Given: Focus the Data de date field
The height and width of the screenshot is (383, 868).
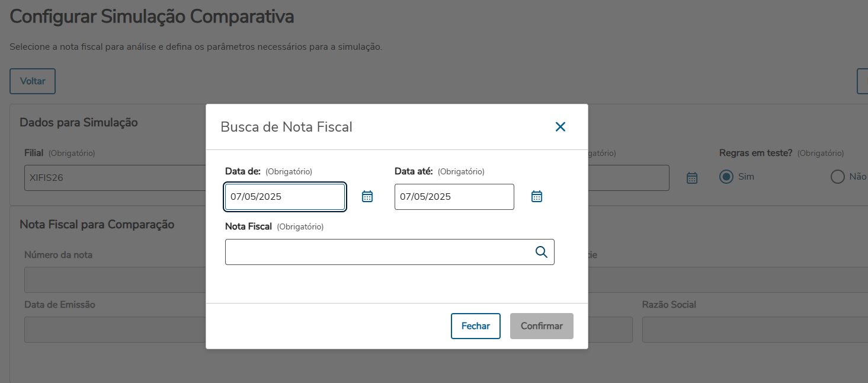Looking at the screenshot, I should click(284, 197).
